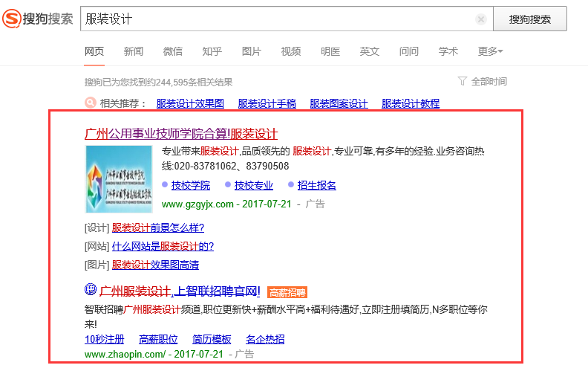Switch to the 新闻 tab

tap(134, 51)
